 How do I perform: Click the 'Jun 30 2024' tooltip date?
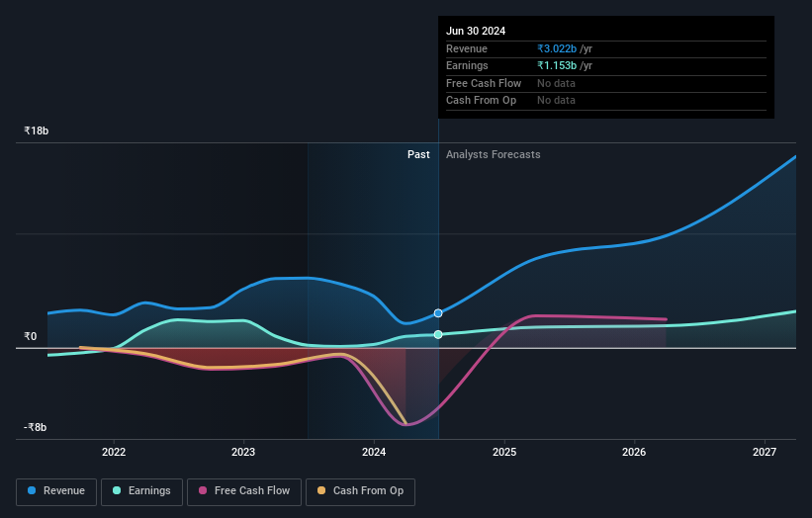[x=476, y=31]
